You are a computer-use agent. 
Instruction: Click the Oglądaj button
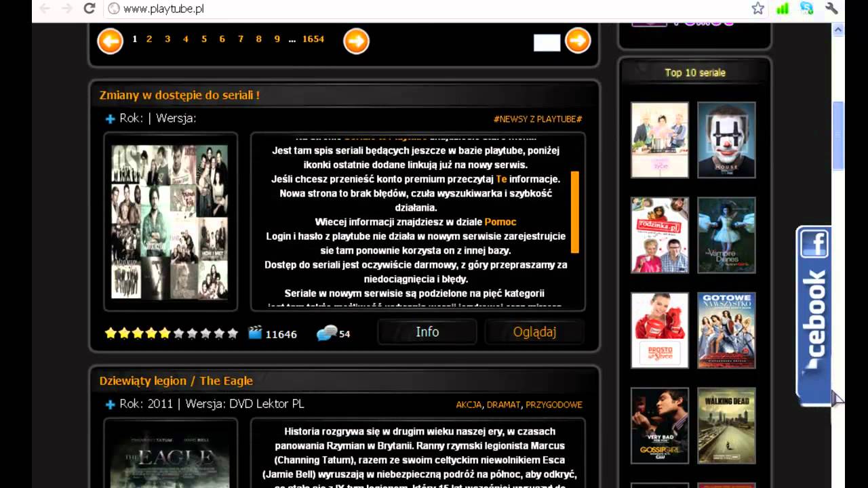tap(534, 331)
